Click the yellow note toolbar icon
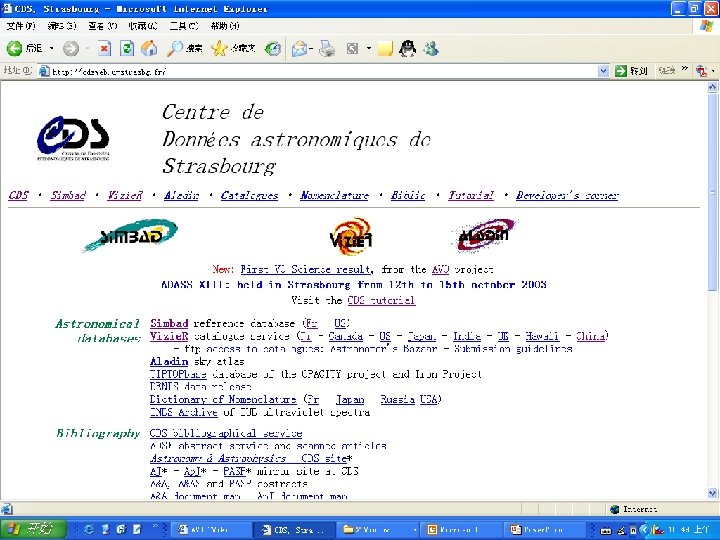720x540 pixels. [x=385, y=48]
